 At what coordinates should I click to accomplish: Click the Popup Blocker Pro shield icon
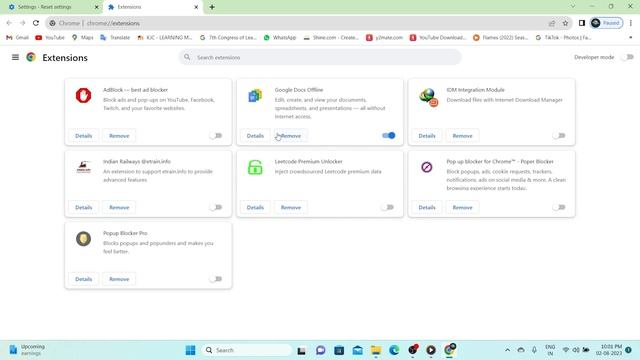click(x=83, y=239)
